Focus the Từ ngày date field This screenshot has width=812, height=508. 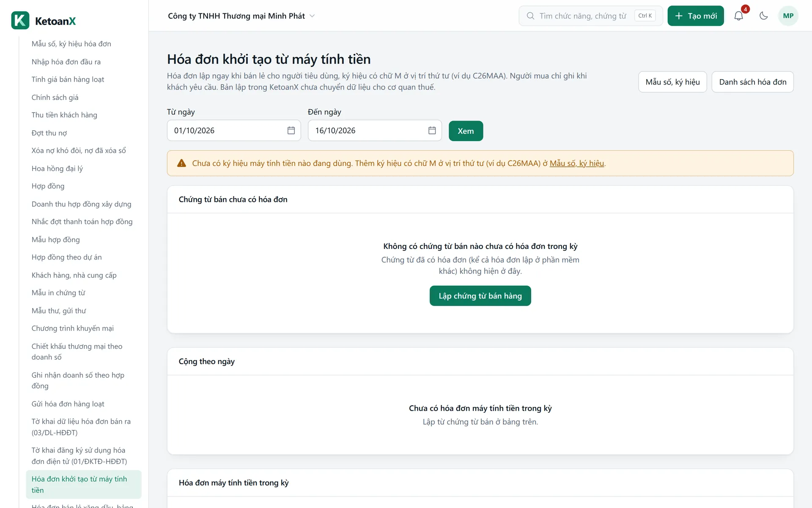pyautogui.click(x=234, y=130)
